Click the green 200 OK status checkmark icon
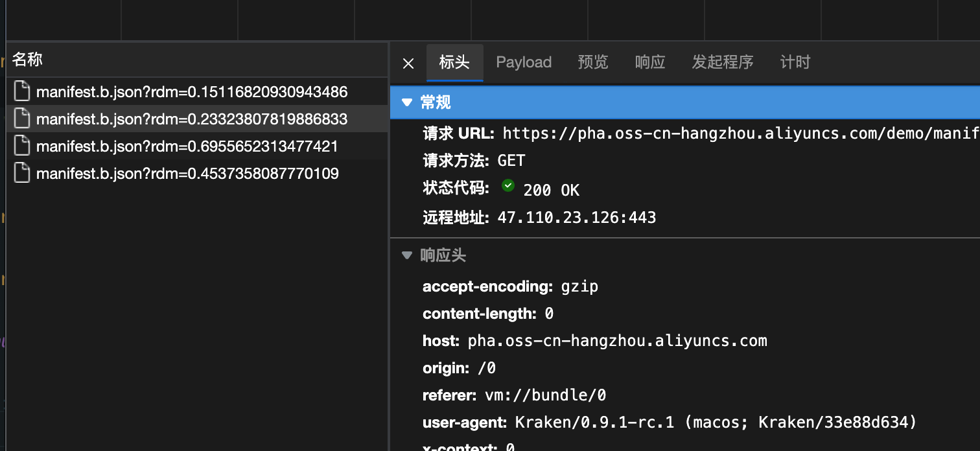 508,185
